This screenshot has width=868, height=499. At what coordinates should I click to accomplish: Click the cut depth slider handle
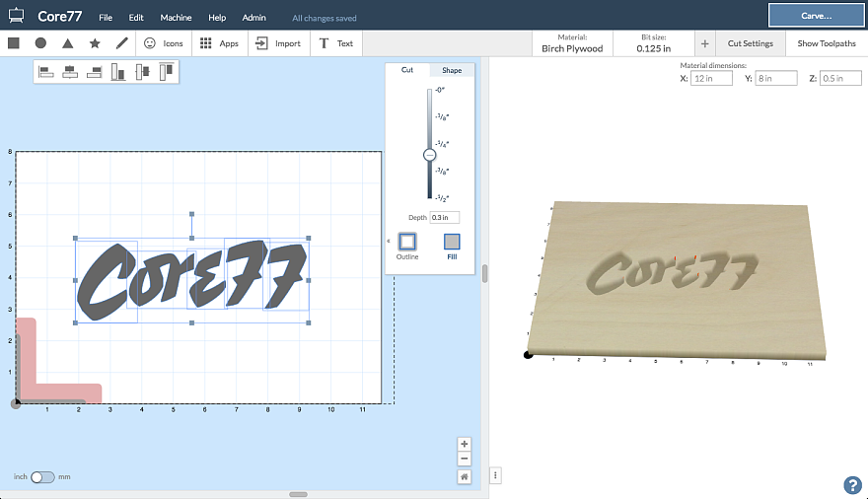click(x=429, y=155)
